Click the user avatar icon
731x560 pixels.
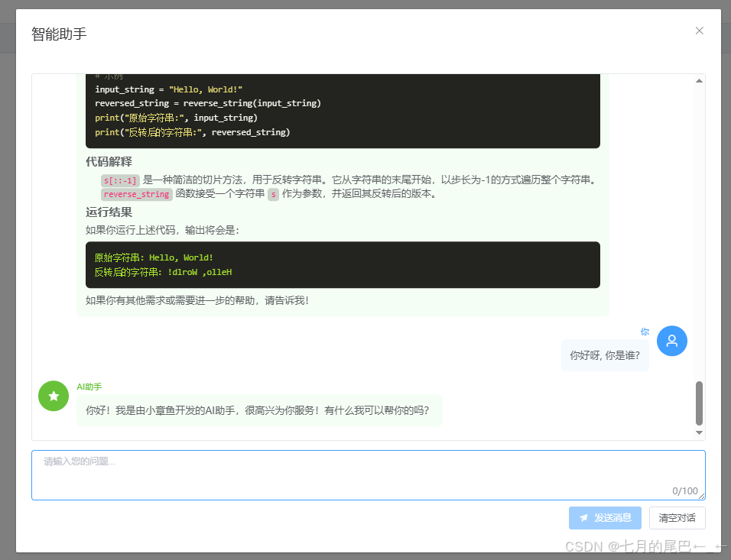tap(672, 341)
